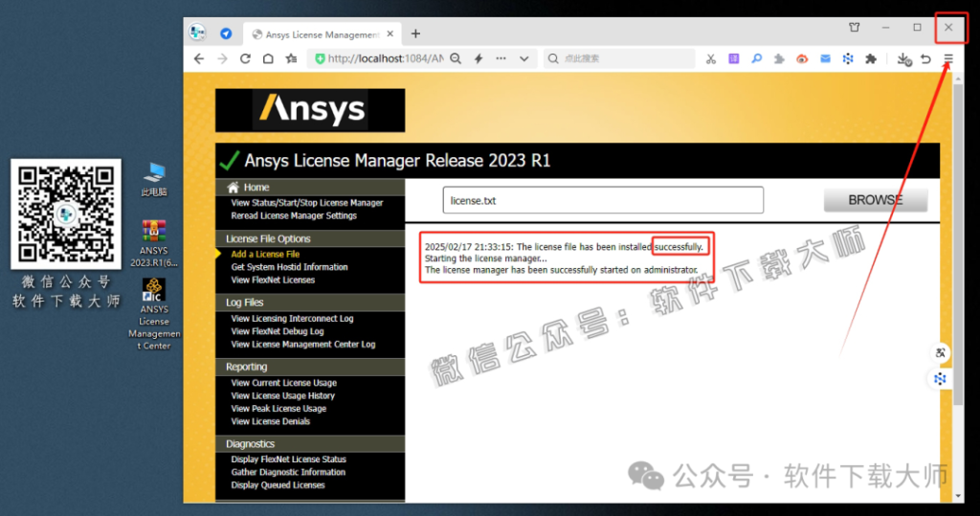
Task: Click the blue floating sidebar icon below translate
Action: [x=940, y=379]
